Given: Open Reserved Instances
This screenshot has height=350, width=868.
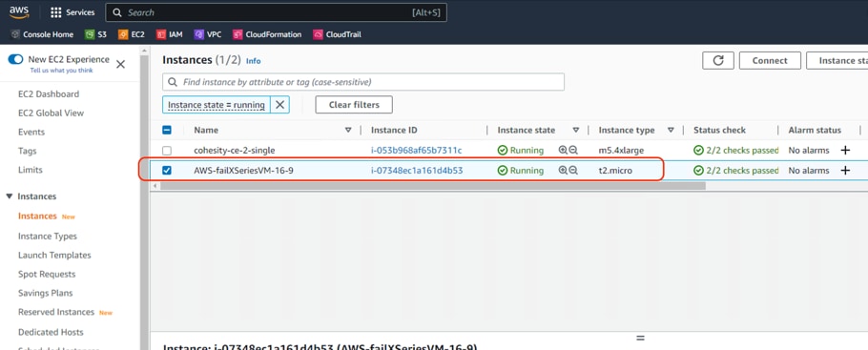Looking at the screenshot, I should coord(56,312).
